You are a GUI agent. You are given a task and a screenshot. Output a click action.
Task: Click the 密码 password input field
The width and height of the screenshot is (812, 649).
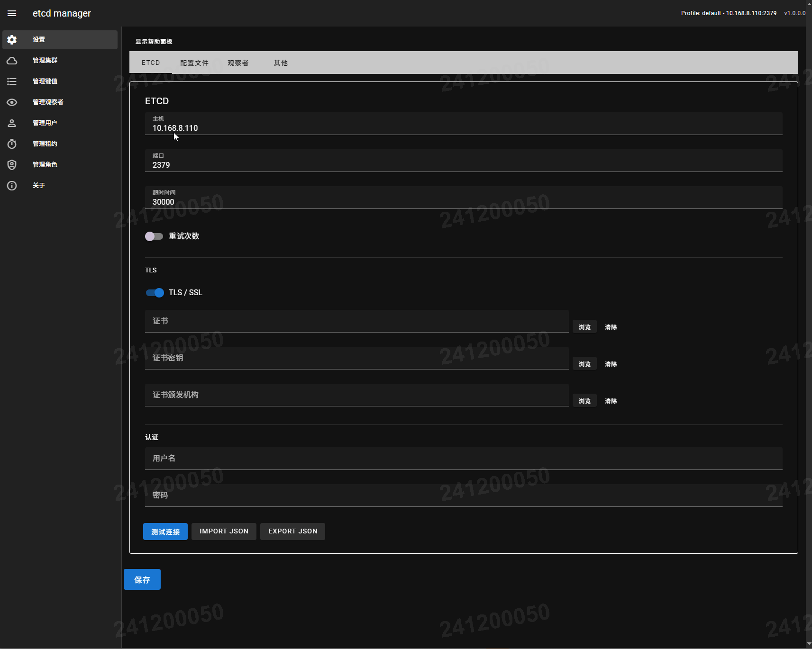click(x=464, y=496)
